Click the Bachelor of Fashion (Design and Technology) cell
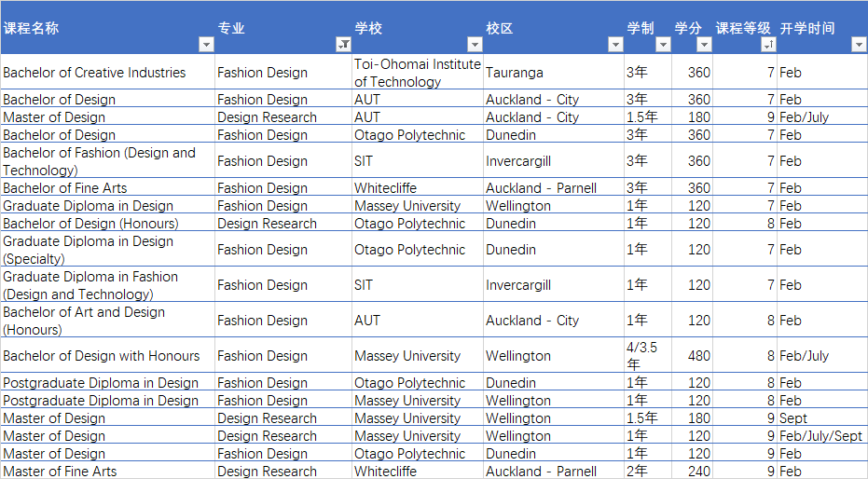This screenshot has width=868, height=479. [107, 161]
